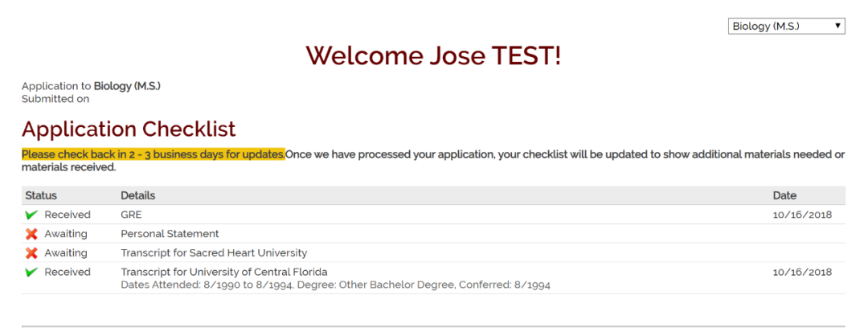868x328 pixels.
Task: Click the Status column header
Action: 41,195
